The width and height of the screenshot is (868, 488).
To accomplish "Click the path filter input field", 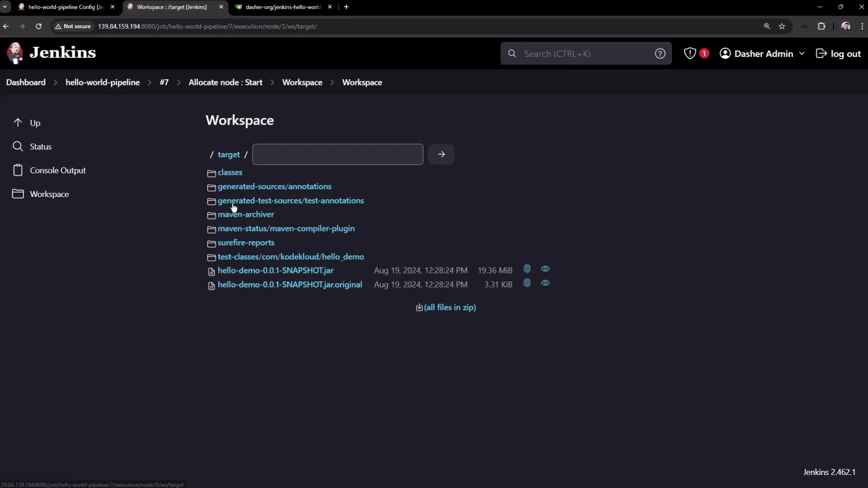I will (x=338, y=154).
